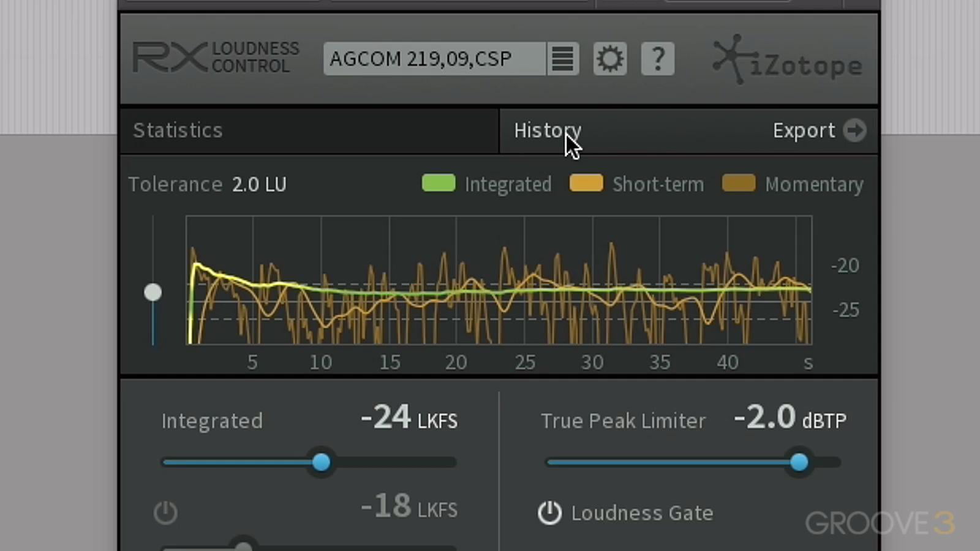980x551 pixels.
Task: Open the preset list menu icon
Action: pos(562,59)
